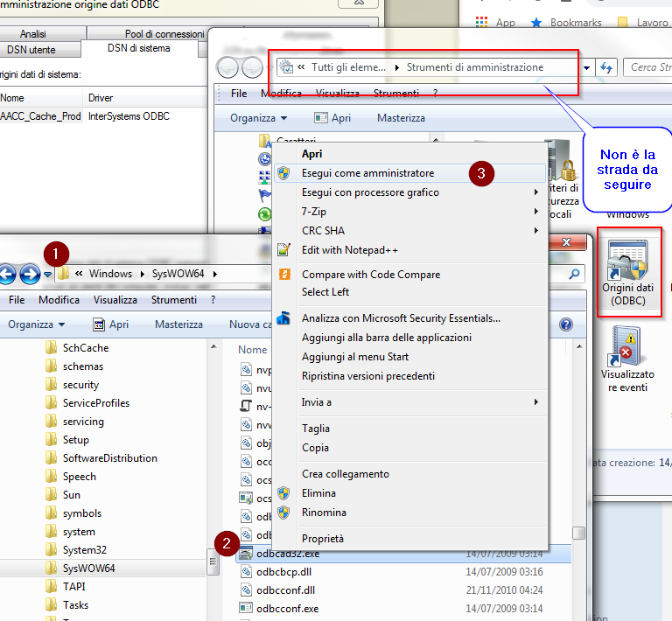Image resolution: width=672 pixels, height=621 pixels.
Task: Open the Pool di connessioni tab
Action: click(164, 34)
